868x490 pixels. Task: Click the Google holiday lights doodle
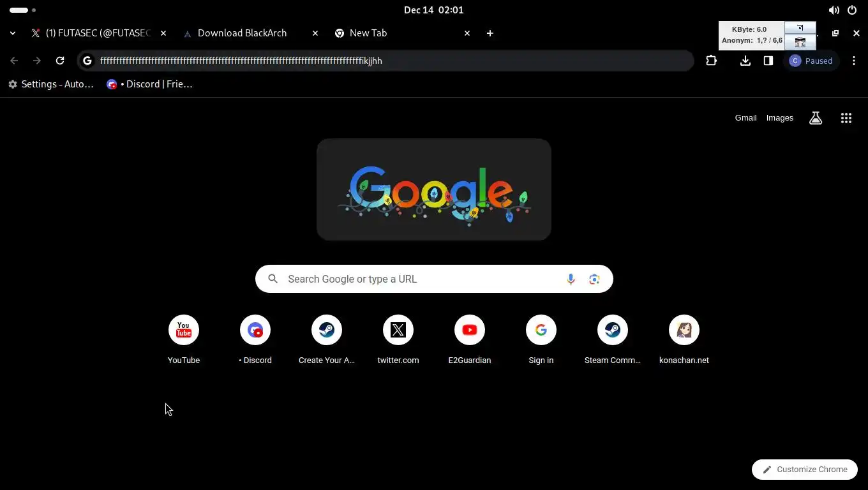pos(434,189)
